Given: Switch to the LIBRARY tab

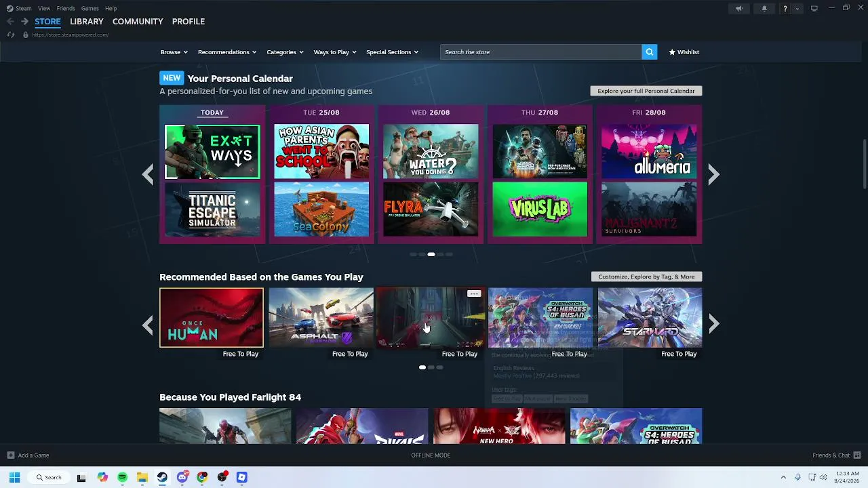Looking at the screenshot, I should click(87, 22).
